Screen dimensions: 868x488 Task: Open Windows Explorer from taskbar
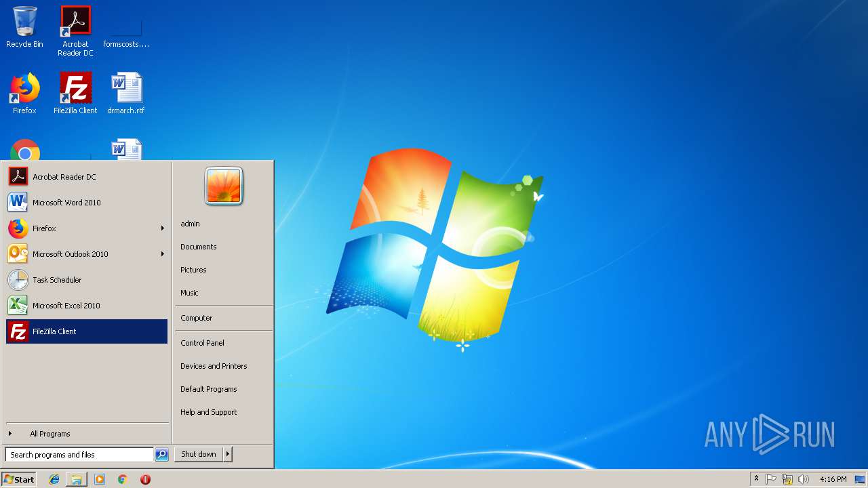click(x=77, y=479)
